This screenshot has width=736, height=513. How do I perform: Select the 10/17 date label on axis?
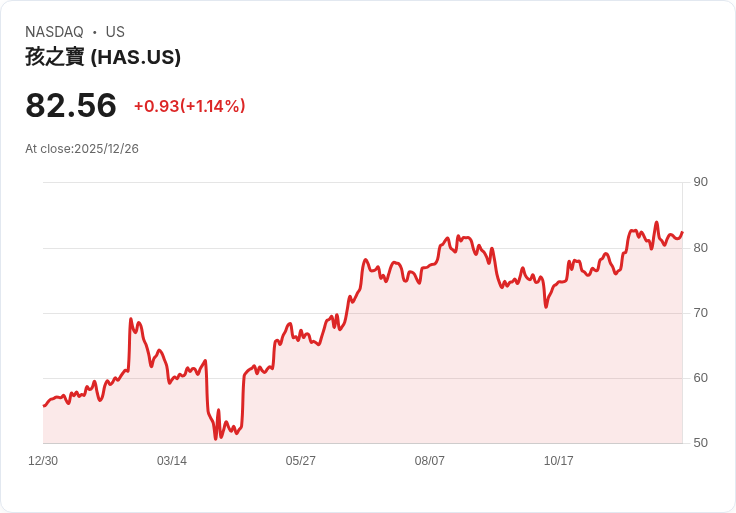tap(559, 461)
